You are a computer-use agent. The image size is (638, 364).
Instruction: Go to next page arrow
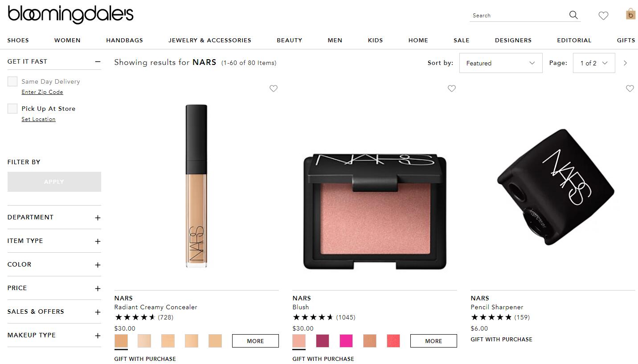tap(625, 63)
